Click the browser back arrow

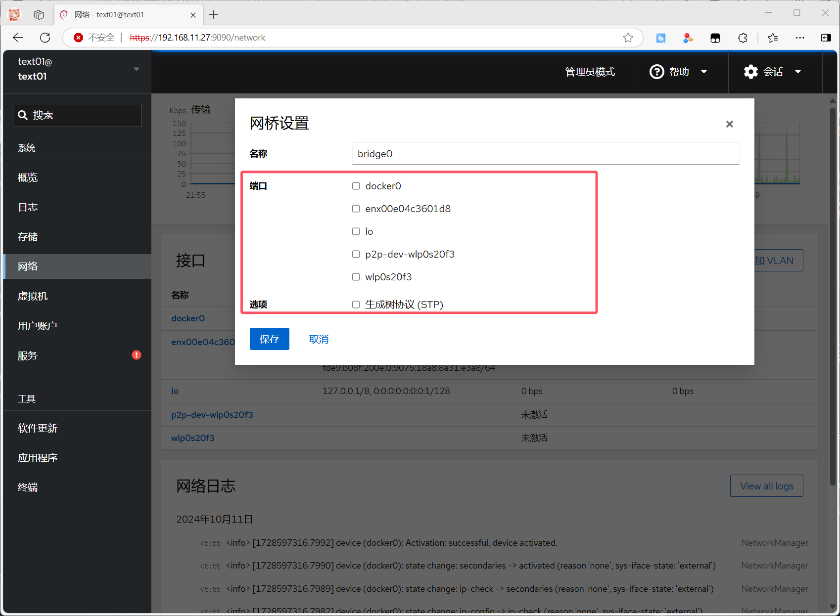pos(18,38)
